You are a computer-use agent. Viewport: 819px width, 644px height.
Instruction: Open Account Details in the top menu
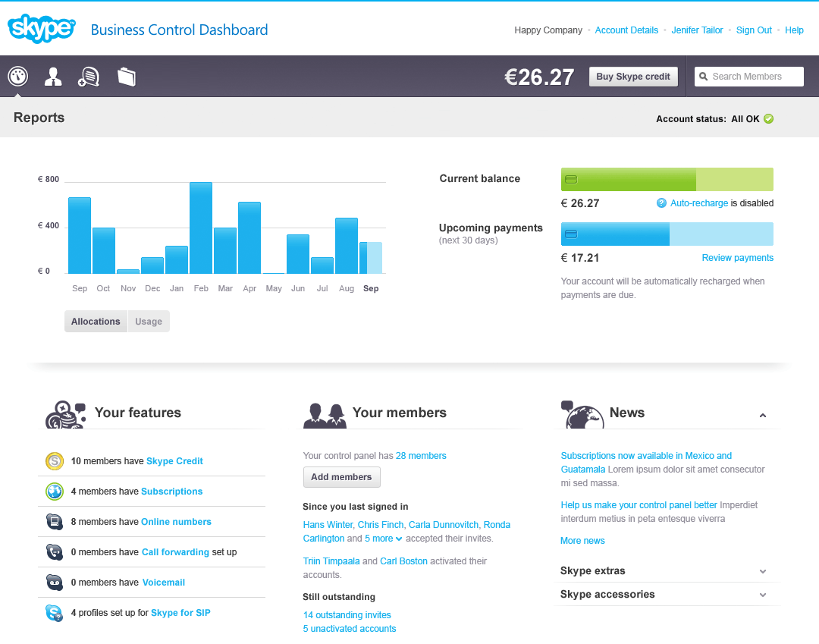pyautogui.click(x=626, y=30)
